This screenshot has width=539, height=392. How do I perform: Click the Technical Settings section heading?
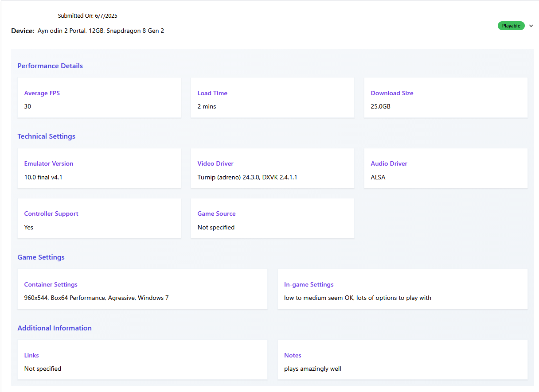46,136
